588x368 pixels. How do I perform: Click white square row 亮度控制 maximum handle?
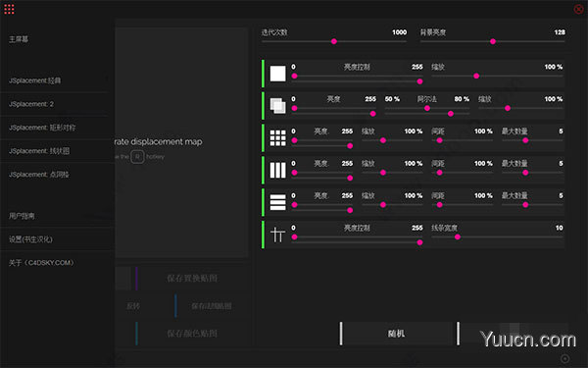pyautogui.click(x=419, y=81)
